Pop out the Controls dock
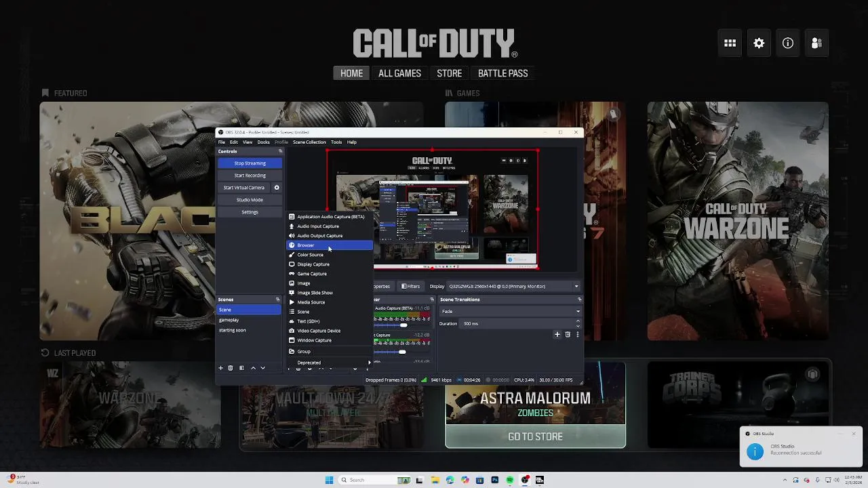 point(280,151)
